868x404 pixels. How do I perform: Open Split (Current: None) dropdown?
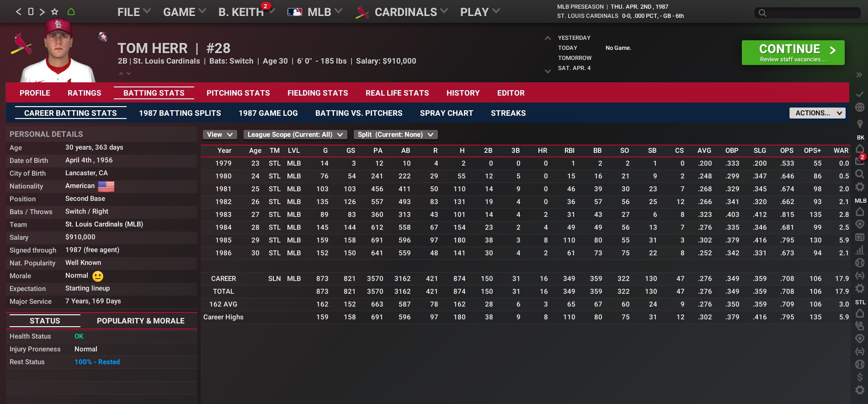[396, 135]
